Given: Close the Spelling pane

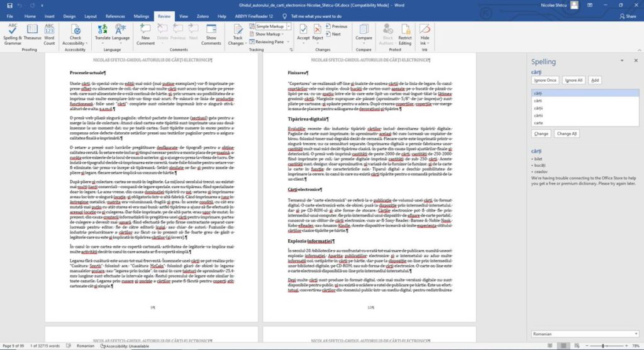Looking at the screenshot, I should click(636, 60).
